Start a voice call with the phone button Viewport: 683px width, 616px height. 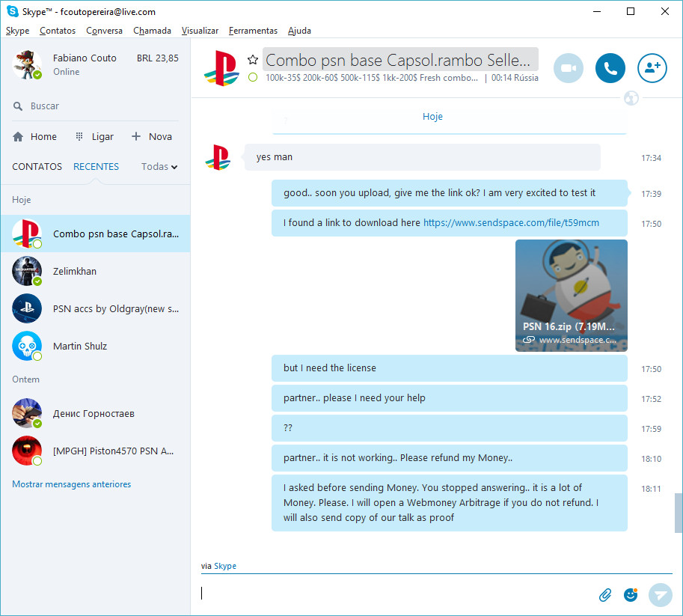[610, 68]
